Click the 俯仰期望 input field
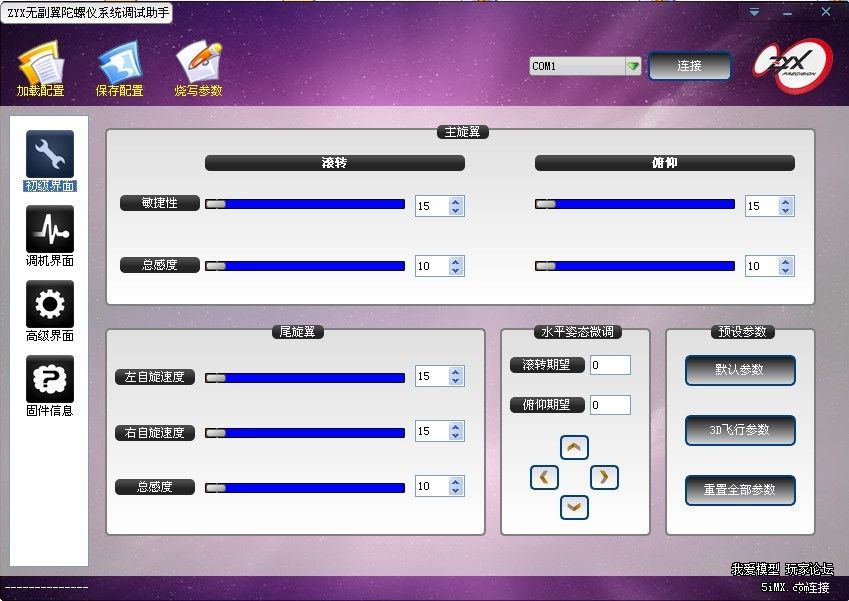Viewport: 849px width, 601px height. 610,405
